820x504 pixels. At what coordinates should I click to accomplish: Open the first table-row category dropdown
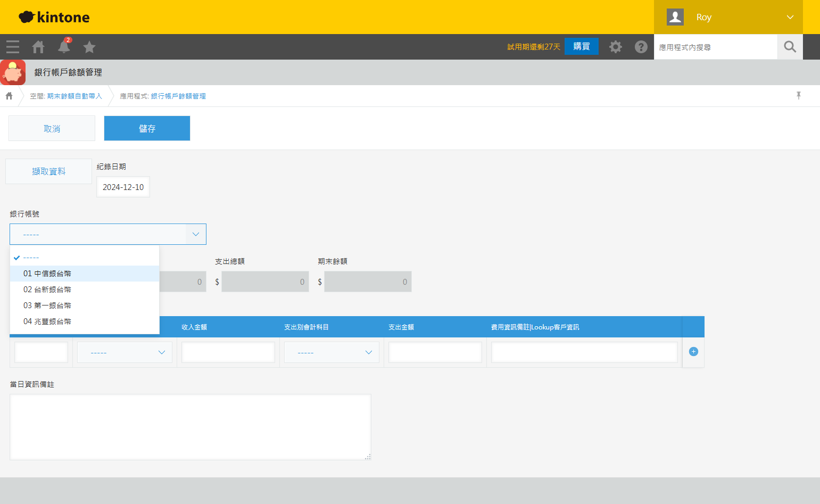(x=125, y=352)
